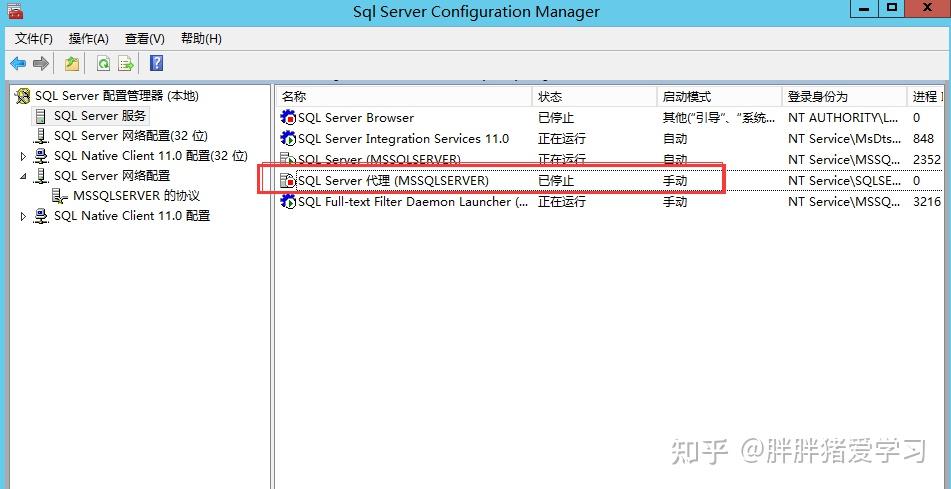
Task: Collapse the SQL Server 网络配置 node
Action: click(x=23, y=177)
